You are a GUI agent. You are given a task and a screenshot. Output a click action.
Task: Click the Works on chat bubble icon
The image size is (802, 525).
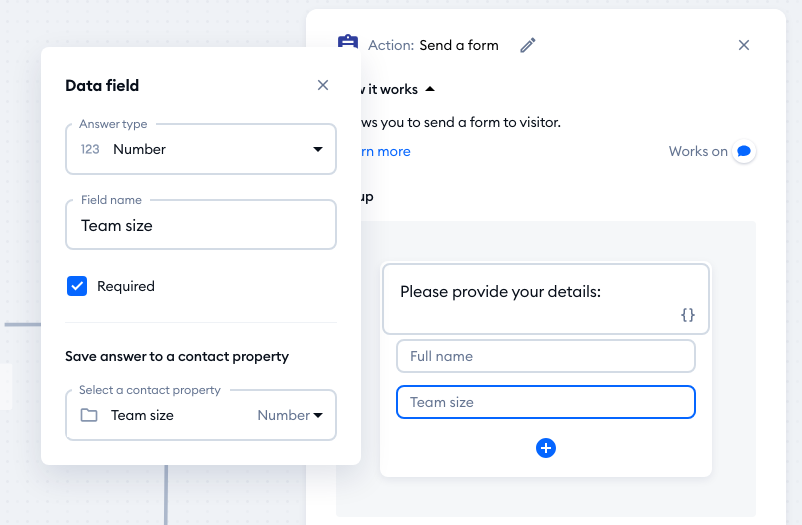point(743,152)
